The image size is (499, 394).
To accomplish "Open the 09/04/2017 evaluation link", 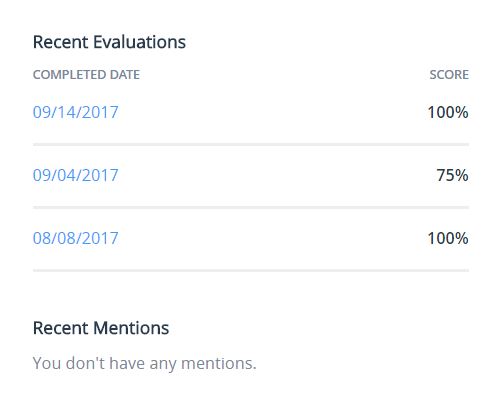I will point(76,175).
